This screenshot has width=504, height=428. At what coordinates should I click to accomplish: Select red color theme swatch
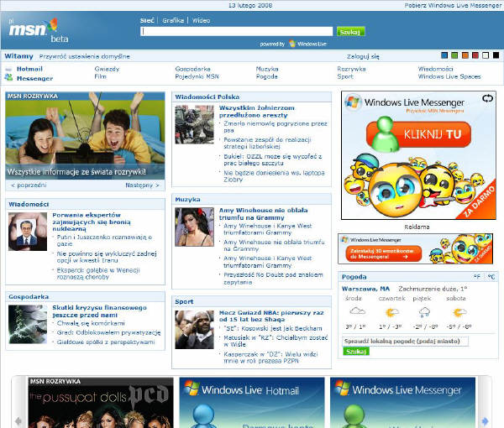tap(475, 55)
